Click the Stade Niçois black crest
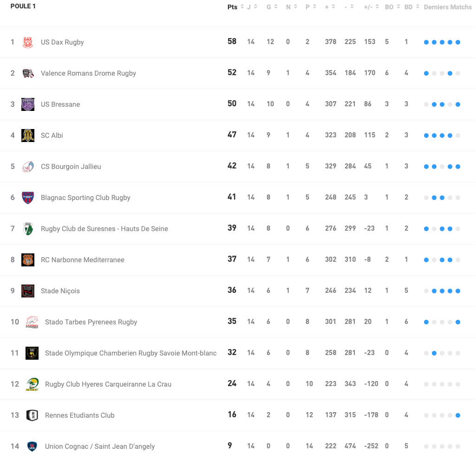Image resolution: width=476 pixels, height=459 pixels. (28, 291)
